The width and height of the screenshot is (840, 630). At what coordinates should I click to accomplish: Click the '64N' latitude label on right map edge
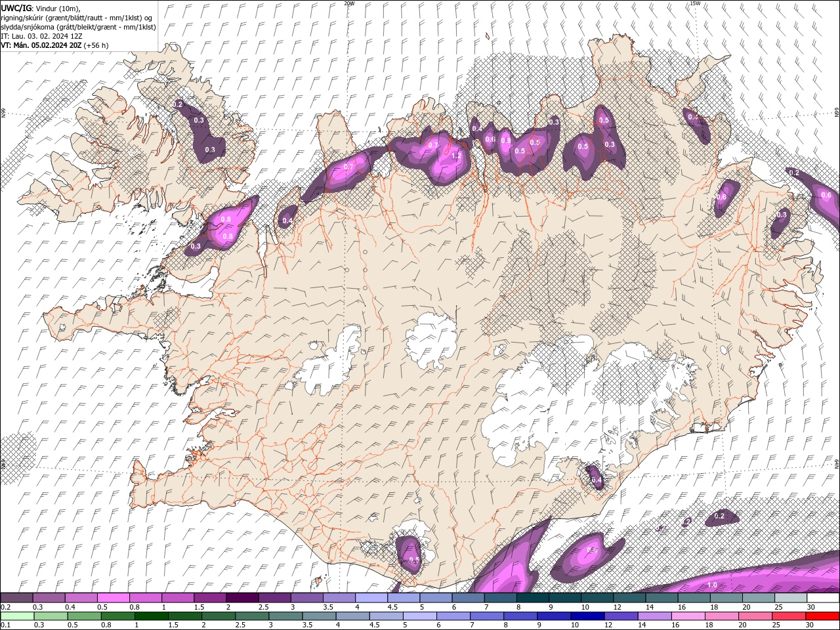[x=837, y=463]
